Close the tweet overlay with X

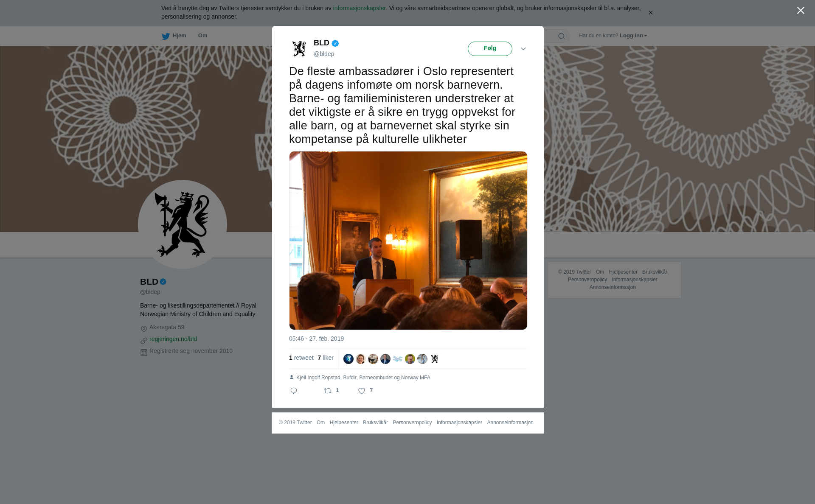(x=801, y=11)
